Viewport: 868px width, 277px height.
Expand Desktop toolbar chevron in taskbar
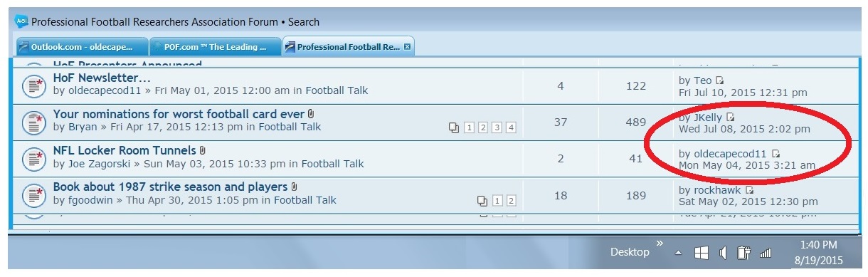pyautogui.click(x=660, y=244)
